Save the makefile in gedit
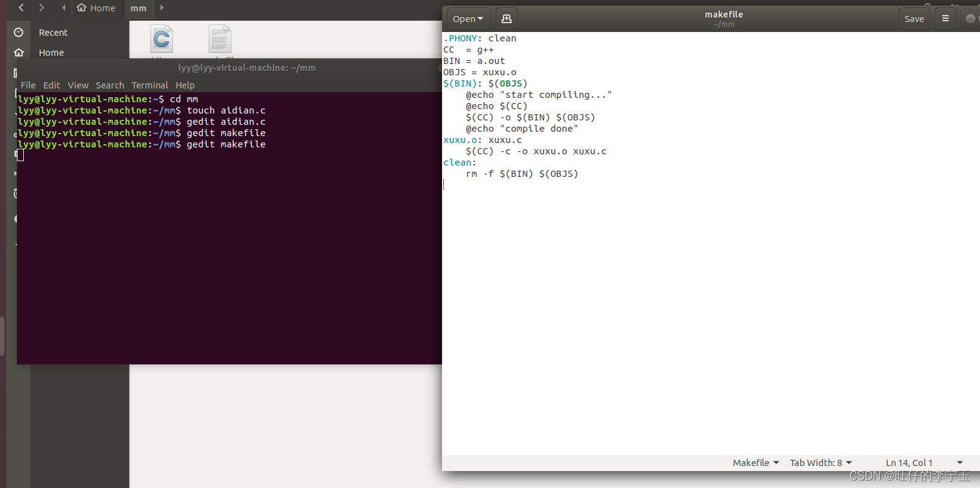This screenshot has height=488, width=980. pyautogui.click(x=914, y=19)
